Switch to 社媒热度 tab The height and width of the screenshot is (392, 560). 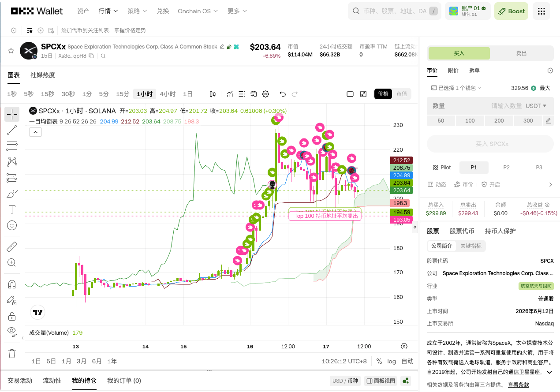pyautogui.click(x=43, y=75)
